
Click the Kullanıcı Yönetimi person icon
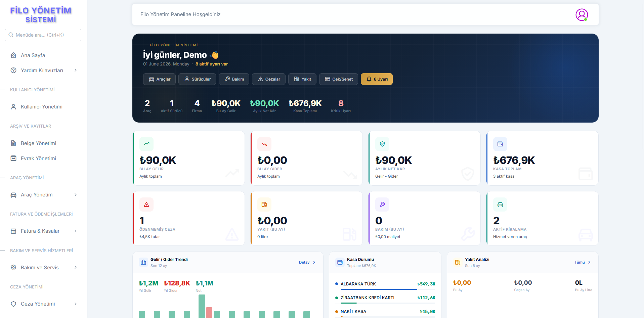(13, 107)
